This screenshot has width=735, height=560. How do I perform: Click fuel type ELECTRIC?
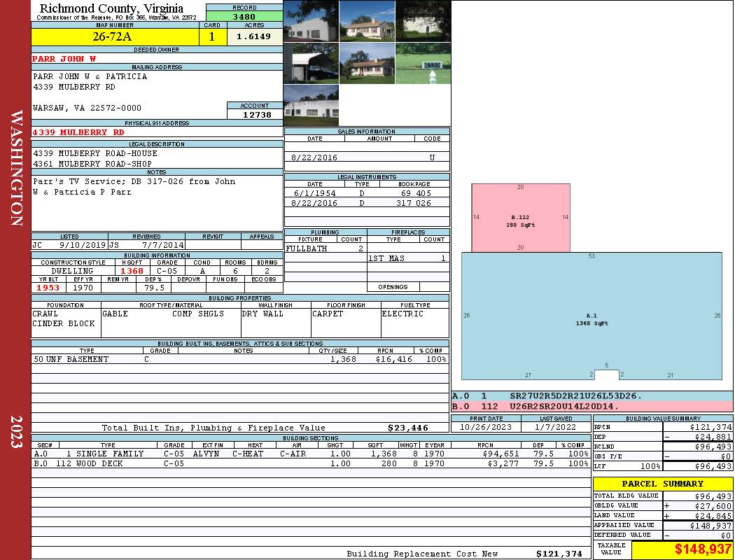pos(402,314)
